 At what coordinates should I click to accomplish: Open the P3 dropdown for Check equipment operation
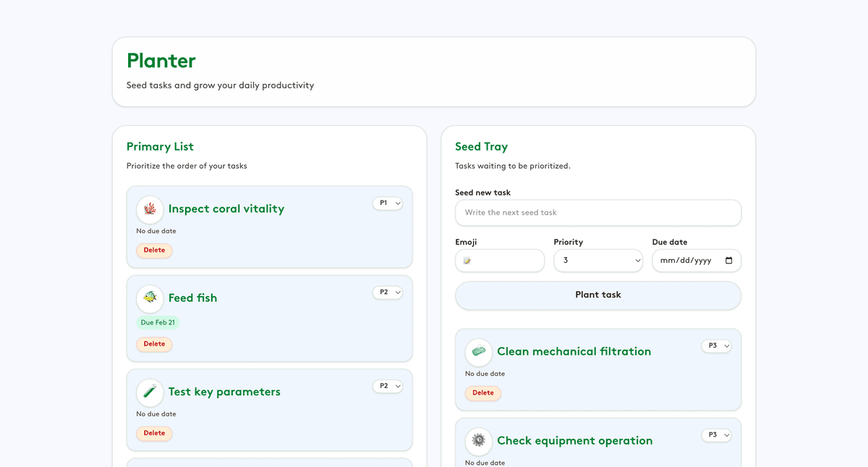pyautogui.click(x=716, y=435)
